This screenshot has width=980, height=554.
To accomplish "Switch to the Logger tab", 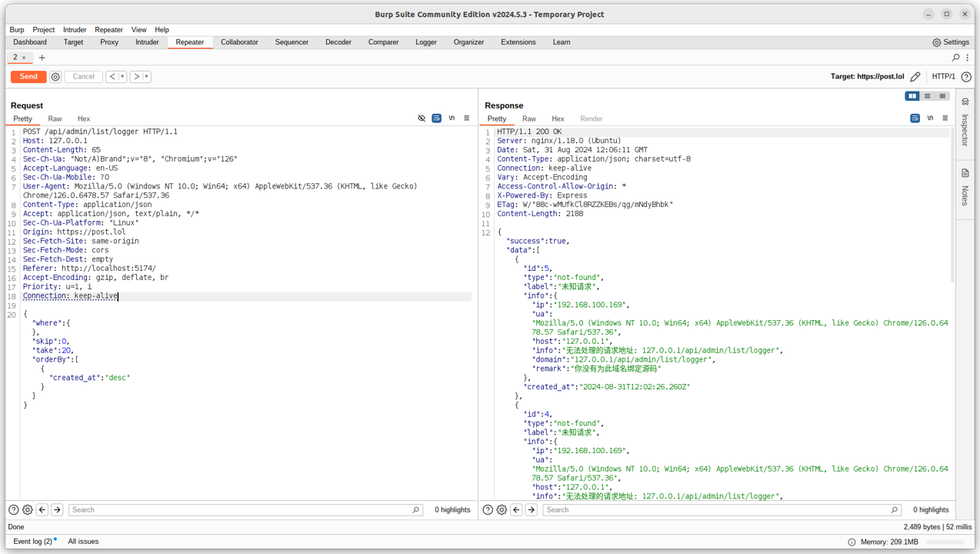I will coord(426,42).
